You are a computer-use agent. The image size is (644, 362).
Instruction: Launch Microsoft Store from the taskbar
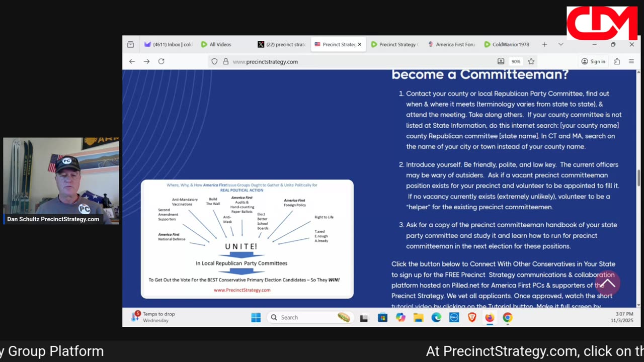[x=382, y=317]
